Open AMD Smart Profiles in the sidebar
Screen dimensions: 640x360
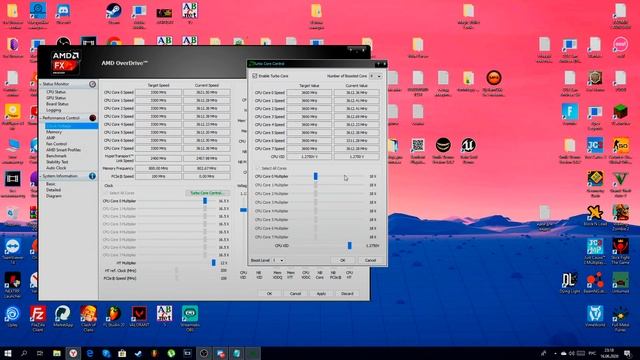click(63, 150)
